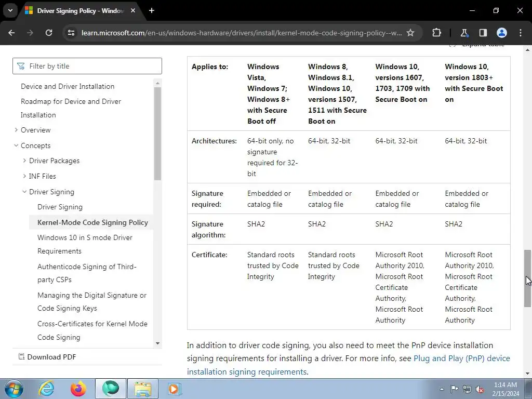Click the browser forward arrow
The image size is (532, 399).
tap(30, 33)
